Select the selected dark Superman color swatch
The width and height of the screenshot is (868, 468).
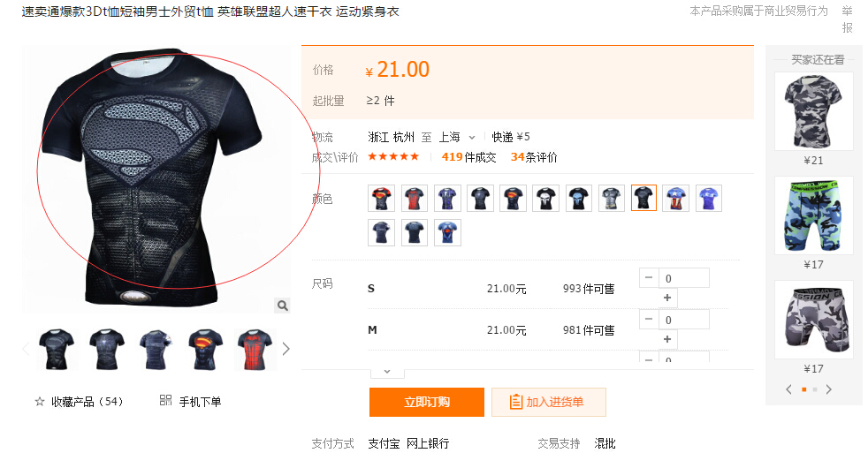pyautogui.click(x=643, y=198)
